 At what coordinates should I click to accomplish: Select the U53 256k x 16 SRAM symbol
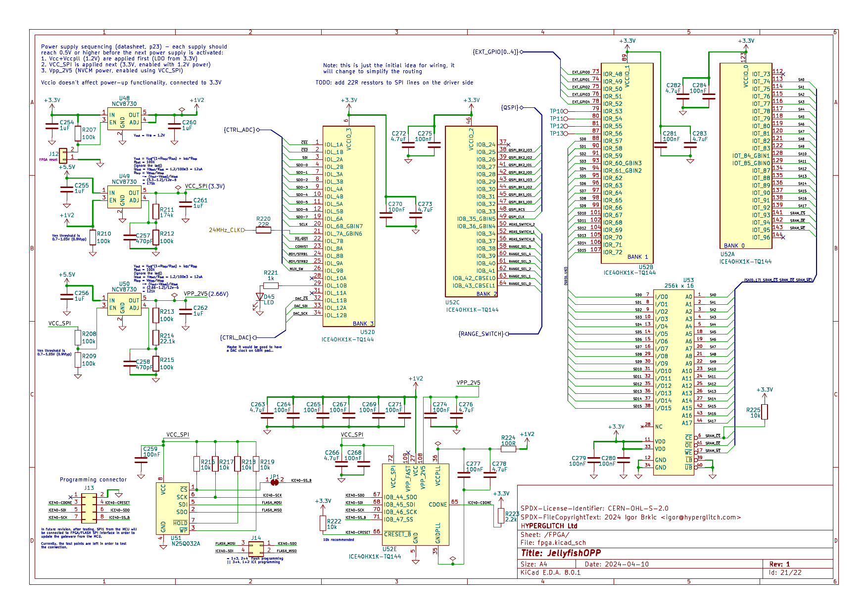[673, 382]
